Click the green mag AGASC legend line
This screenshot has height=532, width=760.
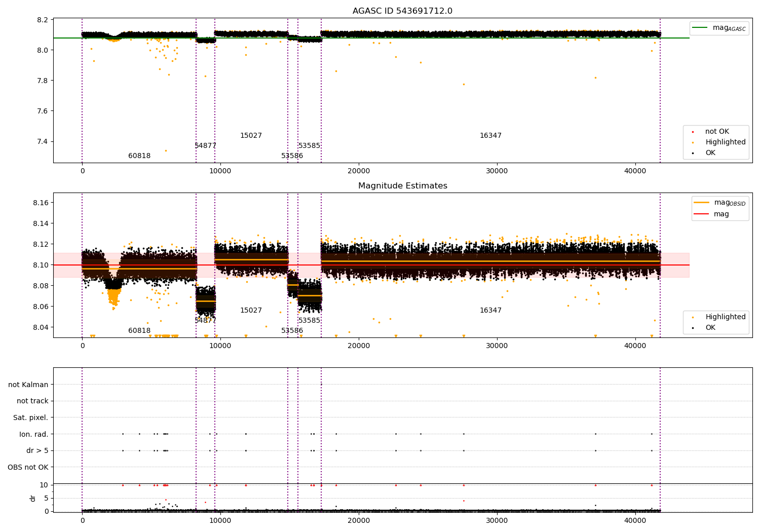[700, 28]
